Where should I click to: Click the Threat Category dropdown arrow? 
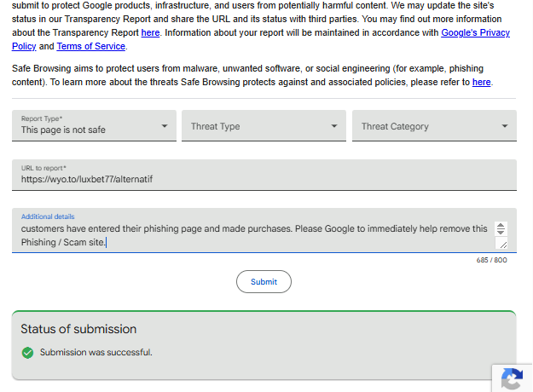coord(505,127)
